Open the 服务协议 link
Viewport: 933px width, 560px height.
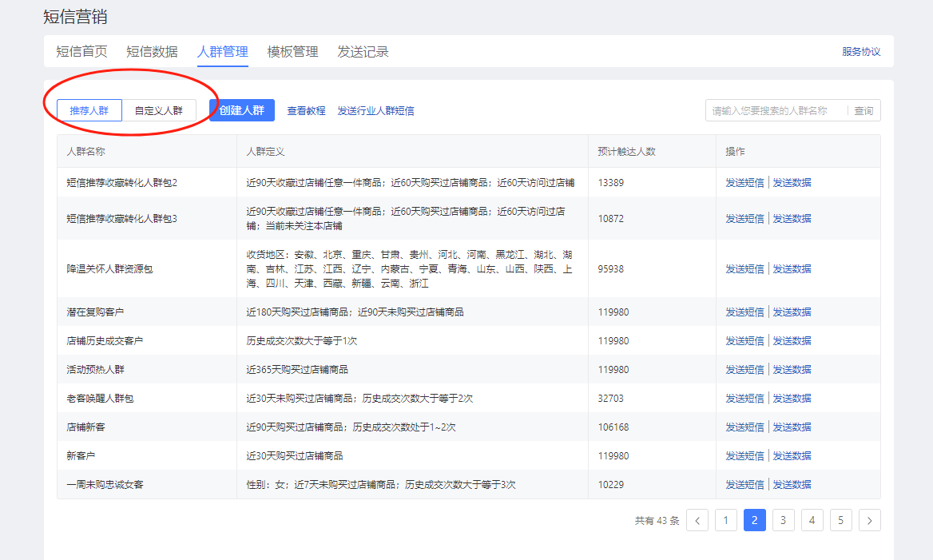pos(861,52)
